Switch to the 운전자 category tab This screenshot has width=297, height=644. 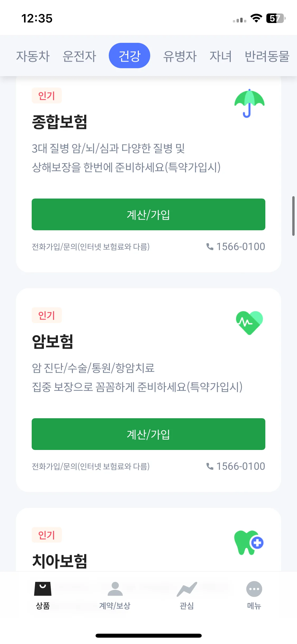[79, 56]
